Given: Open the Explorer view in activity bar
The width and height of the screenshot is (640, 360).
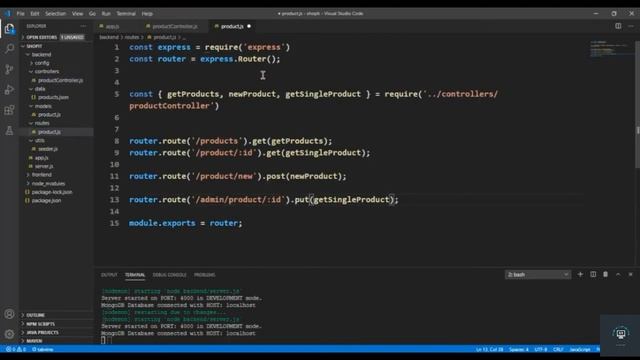Looking at the screenshot, I should pos(9,29).
